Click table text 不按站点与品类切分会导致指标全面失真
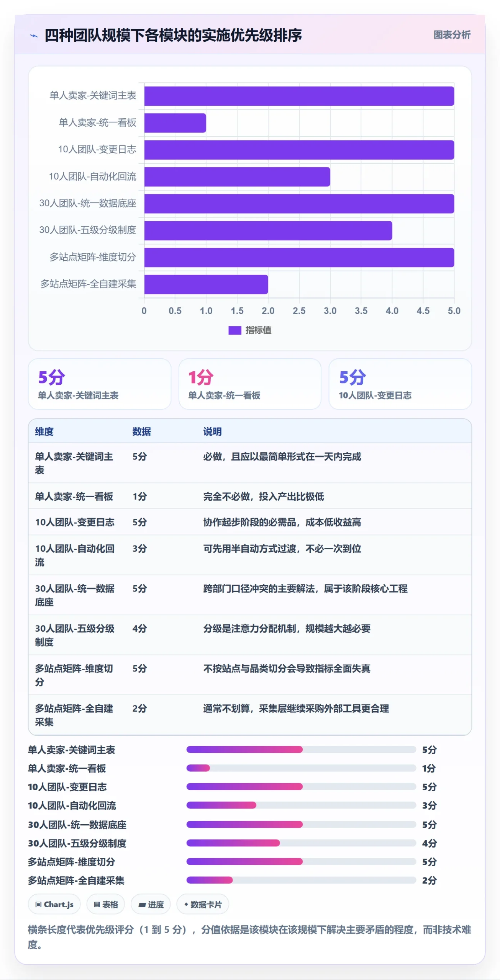 tap(287, 668)
